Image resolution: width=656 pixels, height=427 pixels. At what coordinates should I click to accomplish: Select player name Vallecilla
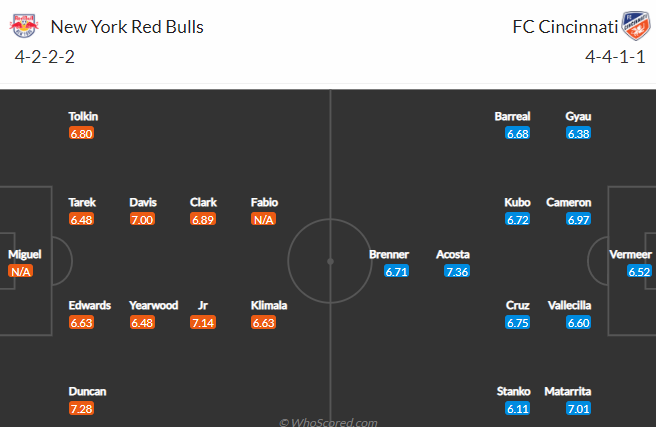569,305
